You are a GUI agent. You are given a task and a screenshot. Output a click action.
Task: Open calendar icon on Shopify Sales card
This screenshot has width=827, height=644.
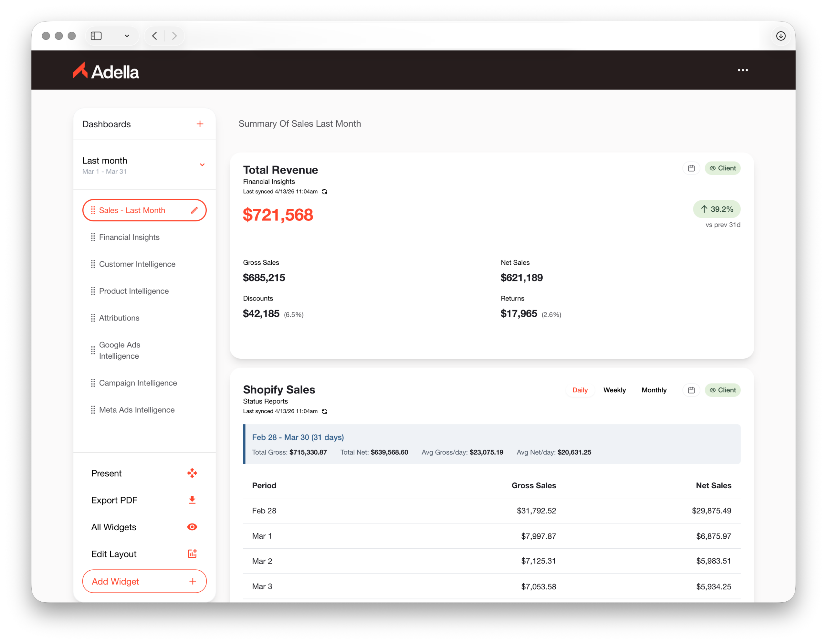[691, 390]
